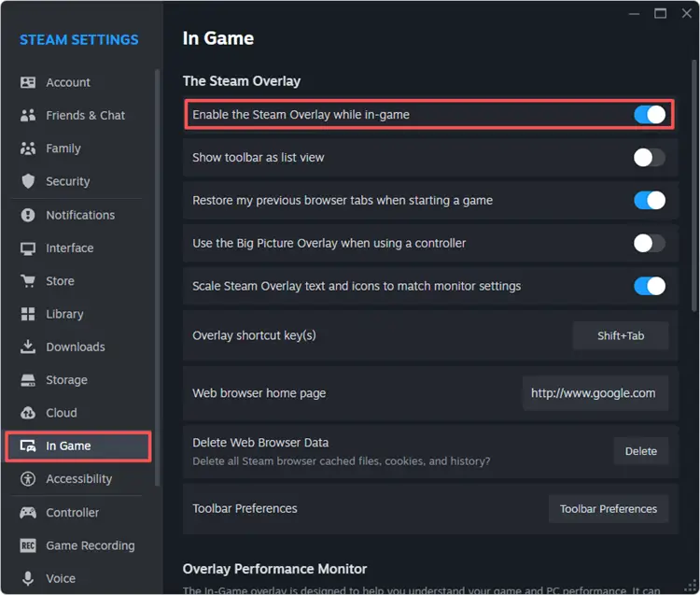
Task: Click the Friends & Chat people icon
Action: coord(28,115)
